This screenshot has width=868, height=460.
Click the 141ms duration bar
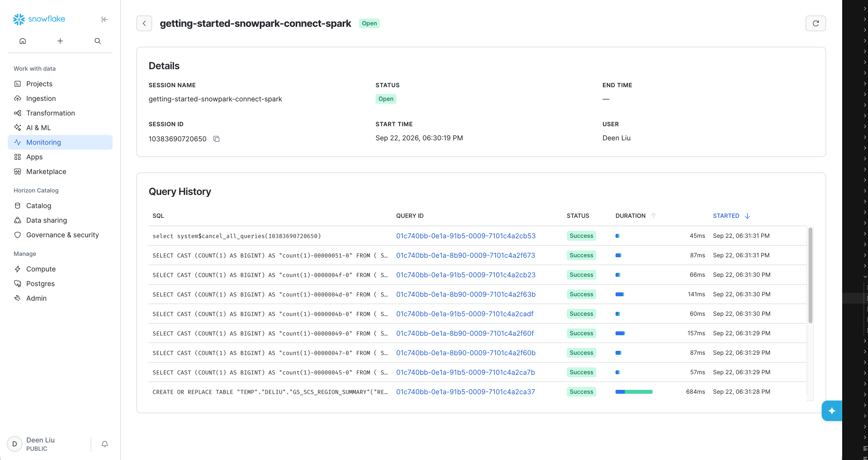(620, 294)
